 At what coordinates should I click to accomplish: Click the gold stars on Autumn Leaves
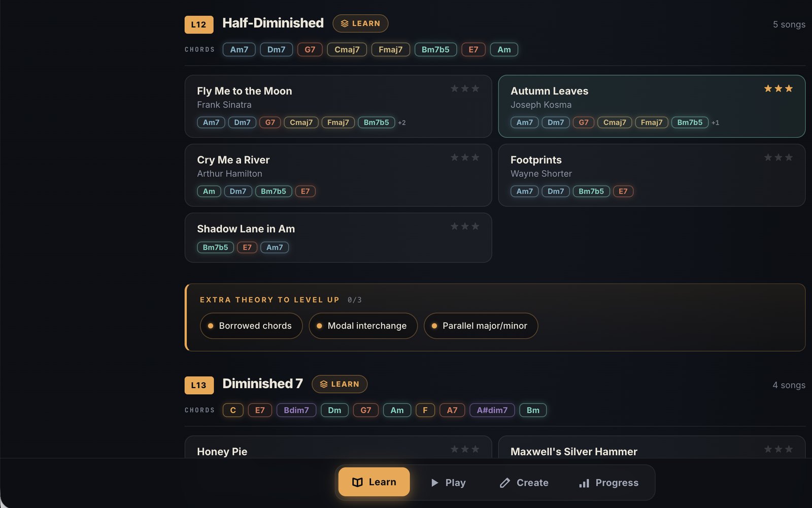click(x=779, y=88)
